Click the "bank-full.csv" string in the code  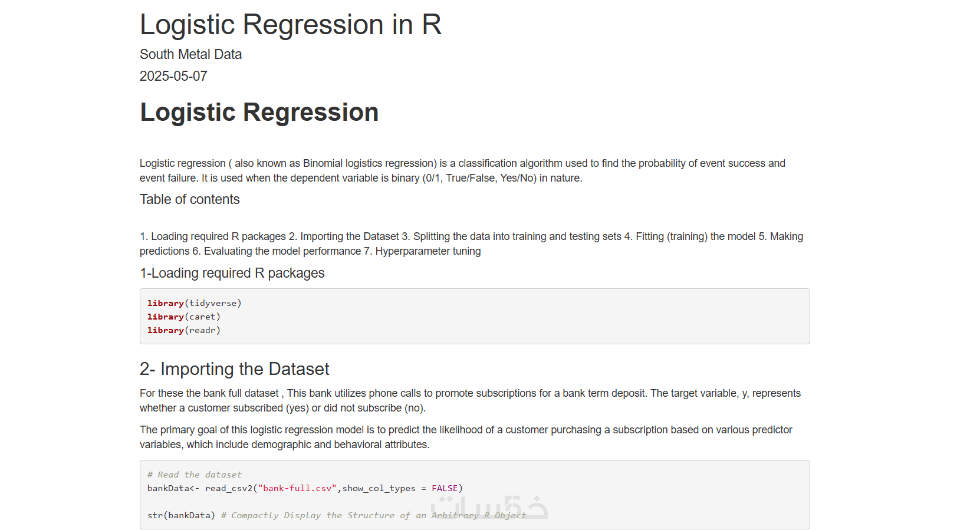297,488
